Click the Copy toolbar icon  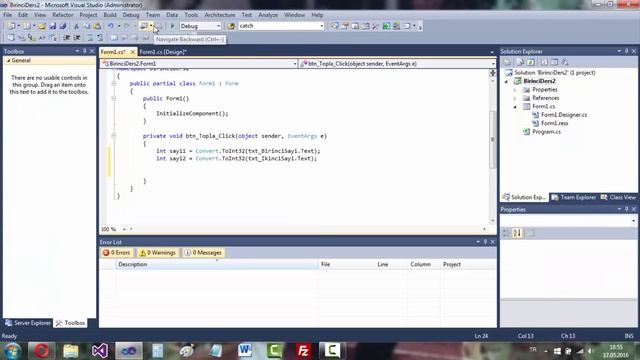pos(87,26)
